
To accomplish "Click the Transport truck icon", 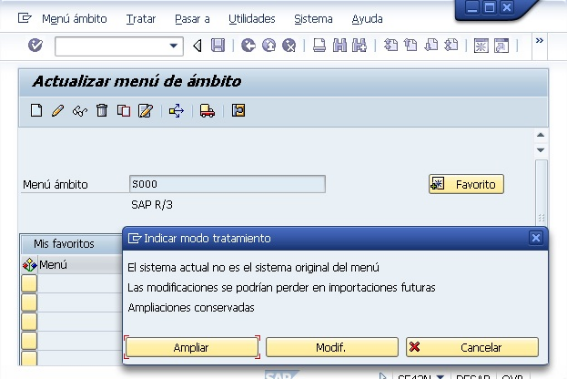I will point(207,111).
